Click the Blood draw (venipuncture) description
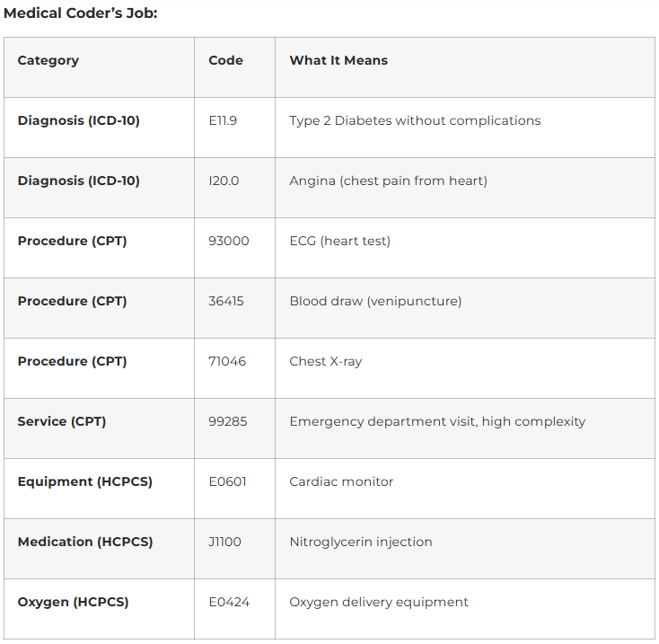This screenshot has width=659, height=644. click(x=375, y=301)
